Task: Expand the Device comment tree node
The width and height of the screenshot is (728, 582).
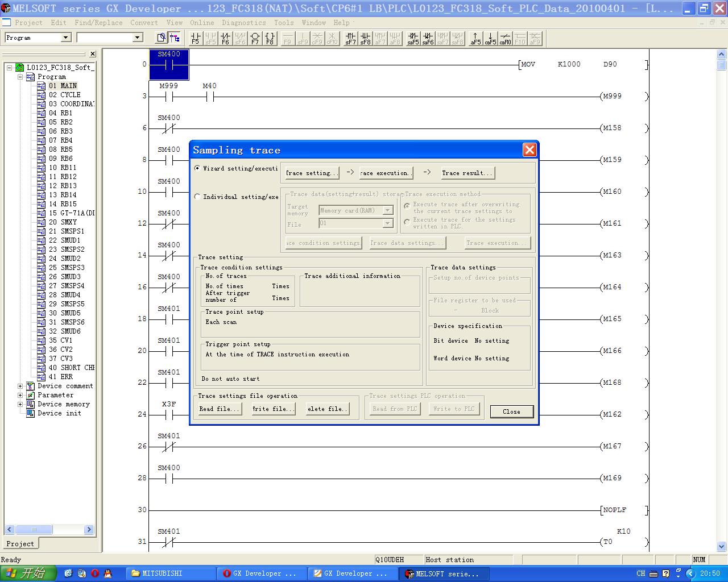Action: (20, 386)
